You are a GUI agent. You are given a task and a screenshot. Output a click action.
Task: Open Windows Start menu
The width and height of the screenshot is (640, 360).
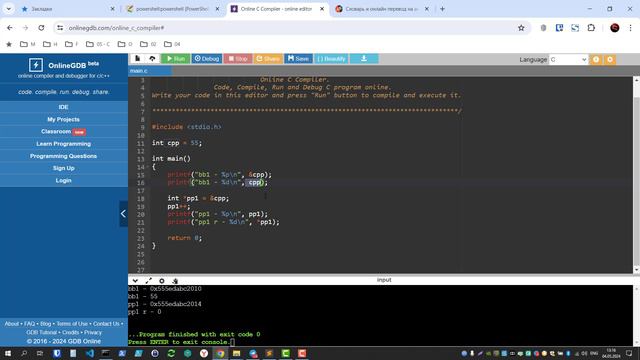(x=7, y=353)
